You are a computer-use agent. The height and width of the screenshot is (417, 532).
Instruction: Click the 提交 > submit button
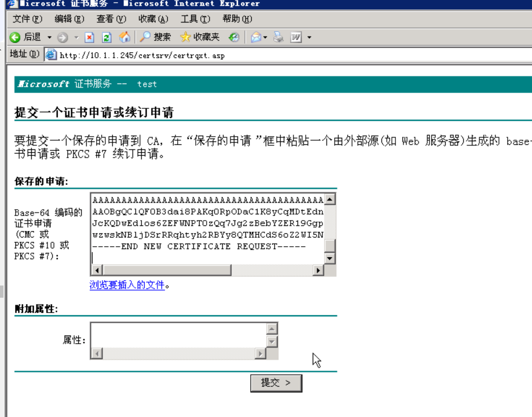[x=276, y=383]
